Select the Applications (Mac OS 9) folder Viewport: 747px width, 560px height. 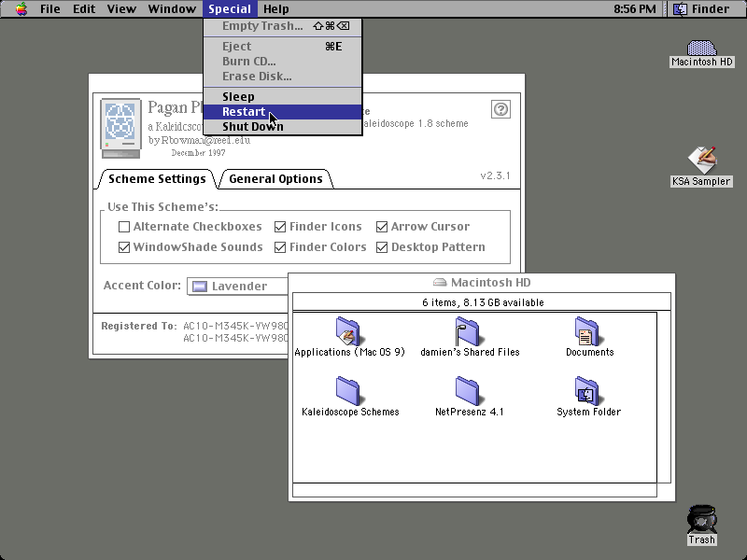click(349, 331)
